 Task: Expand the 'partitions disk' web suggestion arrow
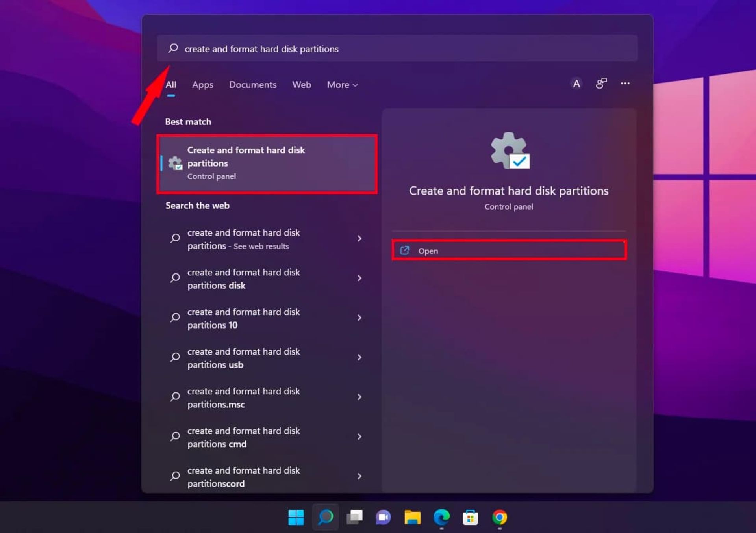[x=359, y=278]
